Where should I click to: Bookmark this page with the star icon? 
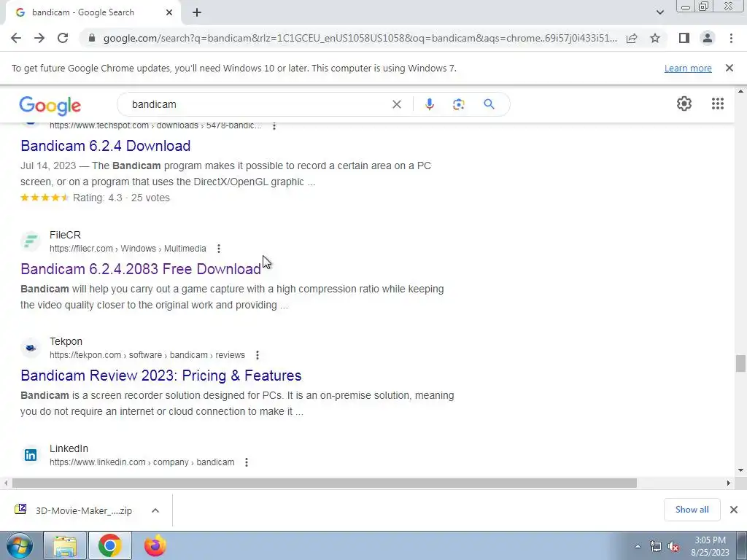click(655, 38)
